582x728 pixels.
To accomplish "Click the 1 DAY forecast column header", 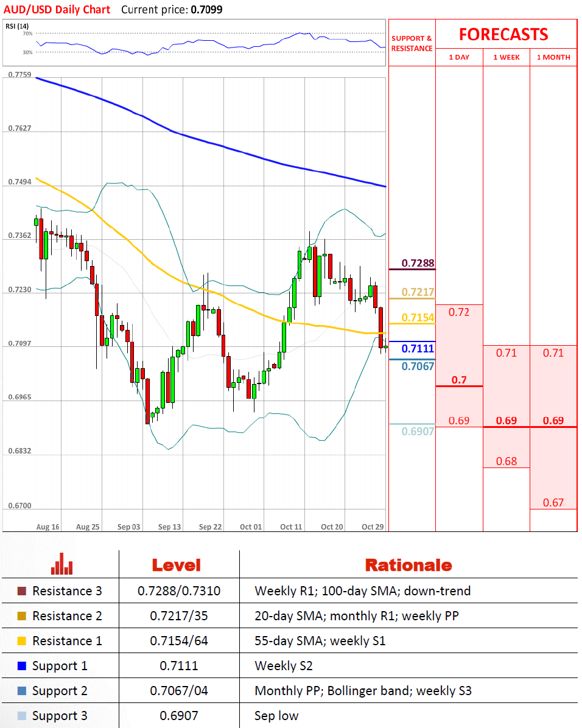I will [x=459, y=57].
